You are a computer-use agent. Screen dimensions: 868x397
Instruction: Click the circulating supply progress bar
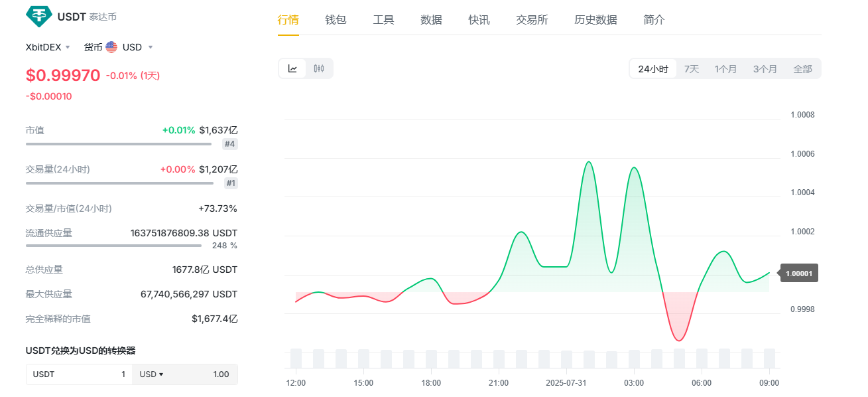[x=113, y=245]
